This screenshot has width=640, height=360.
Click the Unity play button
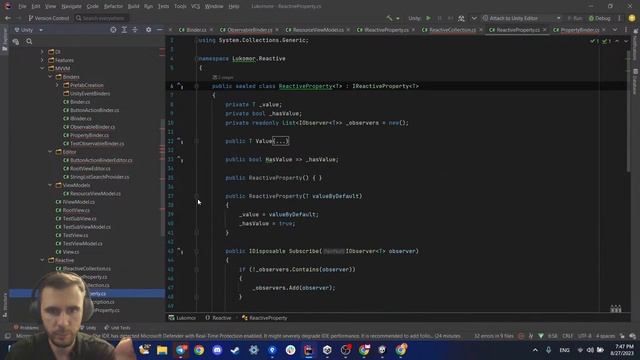tap(428, 18)
